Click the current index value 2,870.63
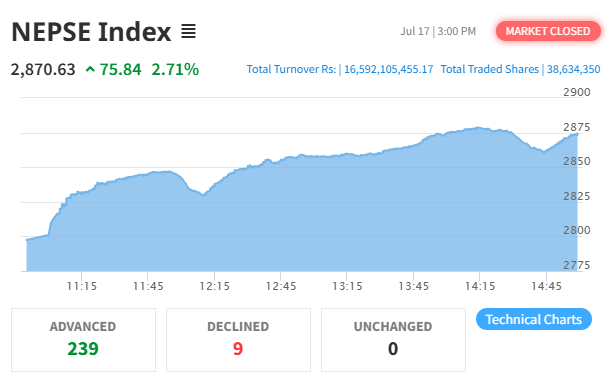Image resolution: width=607 pixels, height=378 pixels. point(43,70)
